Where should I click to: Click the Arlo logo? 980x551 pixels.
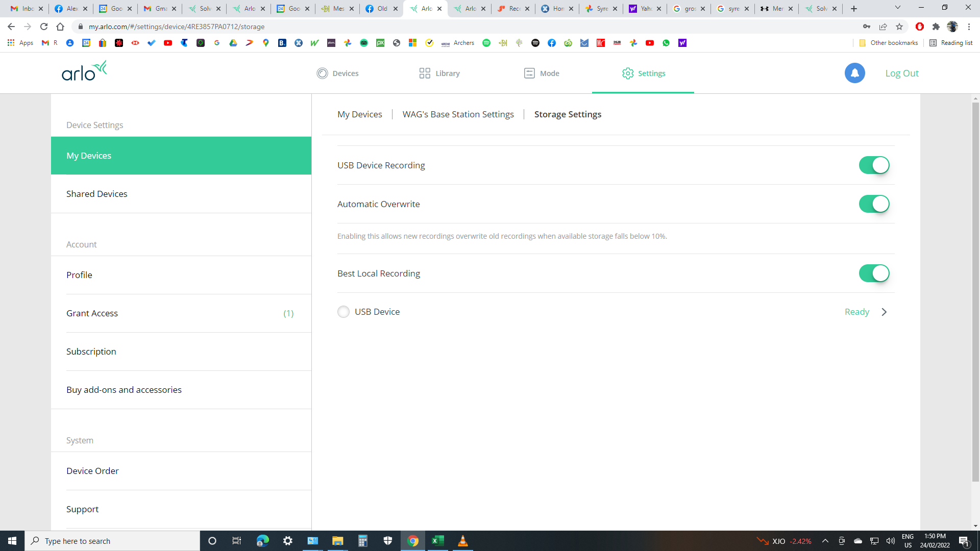[x=84, y=71]
